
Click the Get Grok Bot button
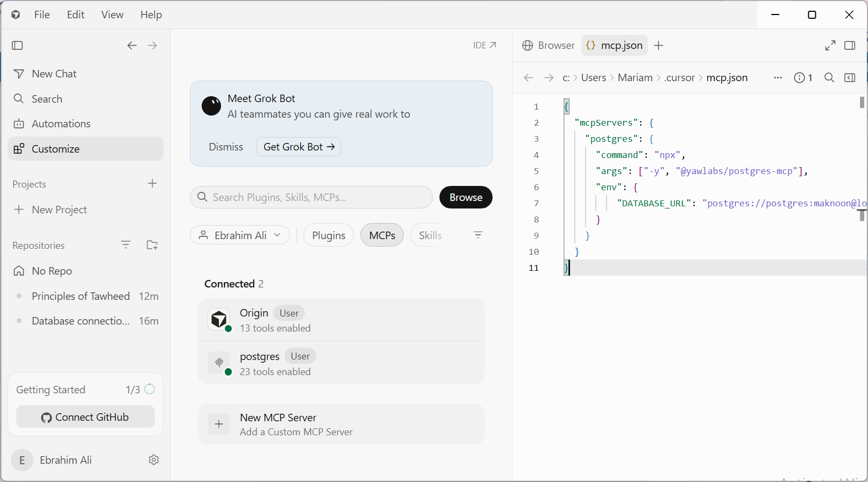click(x=298, y=147)
